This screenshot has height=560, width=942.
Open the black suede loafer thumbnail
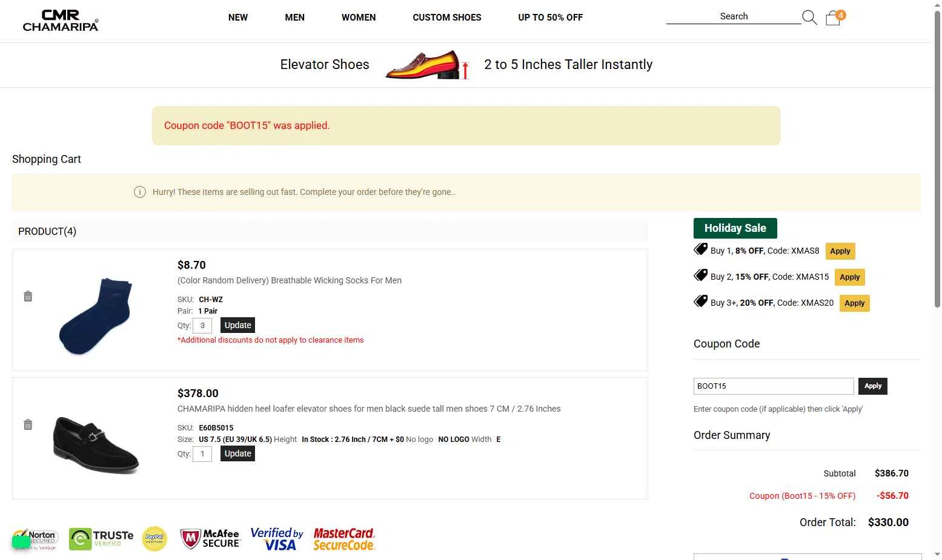pos(96,444)
